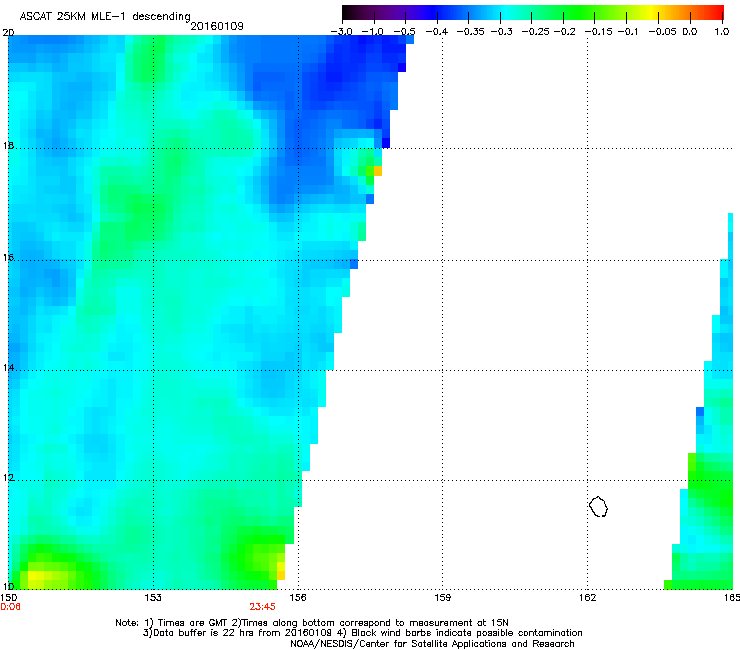The width and height of the screenshot is (740, 650).
Task: Click the island outline near 162 longitude
Action: tap(598, 506)
